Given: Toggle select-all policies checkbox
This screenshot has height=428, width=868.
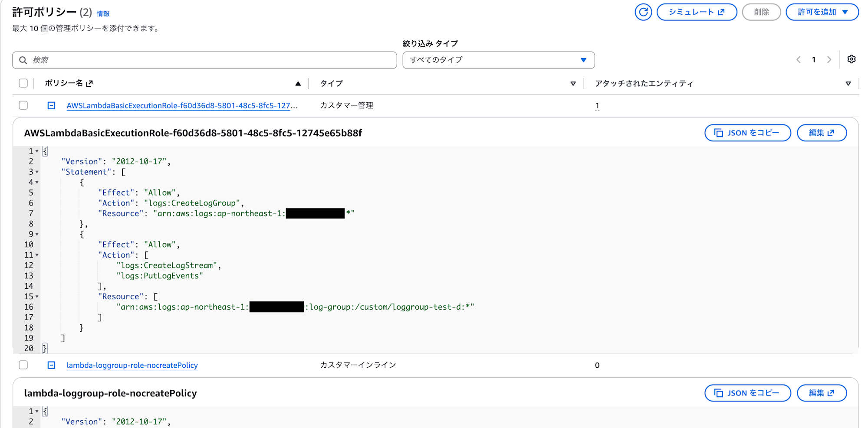Looking at the screenshot, I should point(23,83).
